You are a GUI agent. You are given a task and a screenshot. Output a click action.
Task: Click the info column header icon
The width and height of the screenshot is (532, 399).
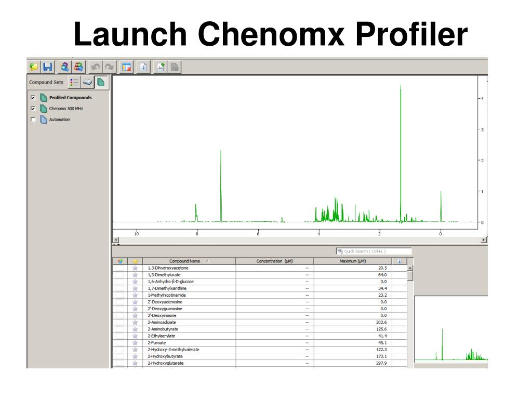click(x=400, y=261)
